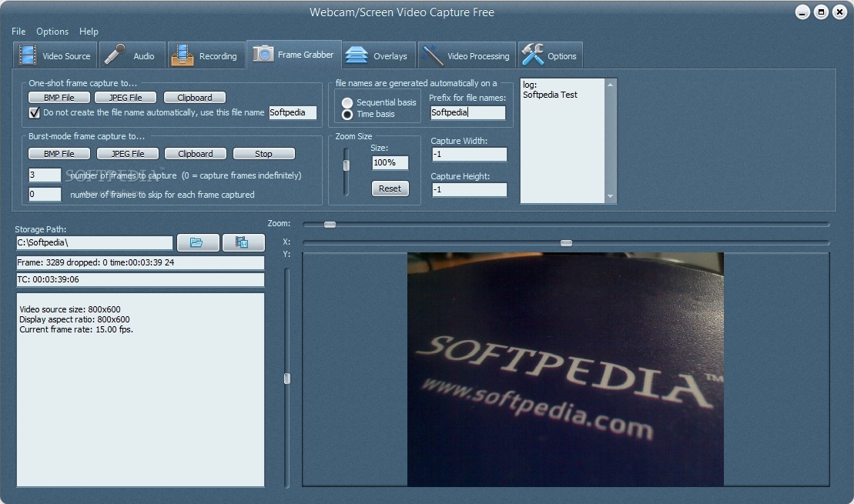Select the Frame Grabber tab

coord(294,55)
